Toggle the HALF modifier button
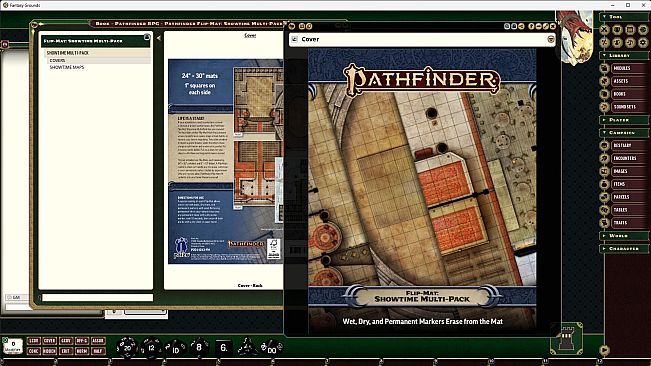651x366 pixels. pyautogui.click(x=98, y=351)
